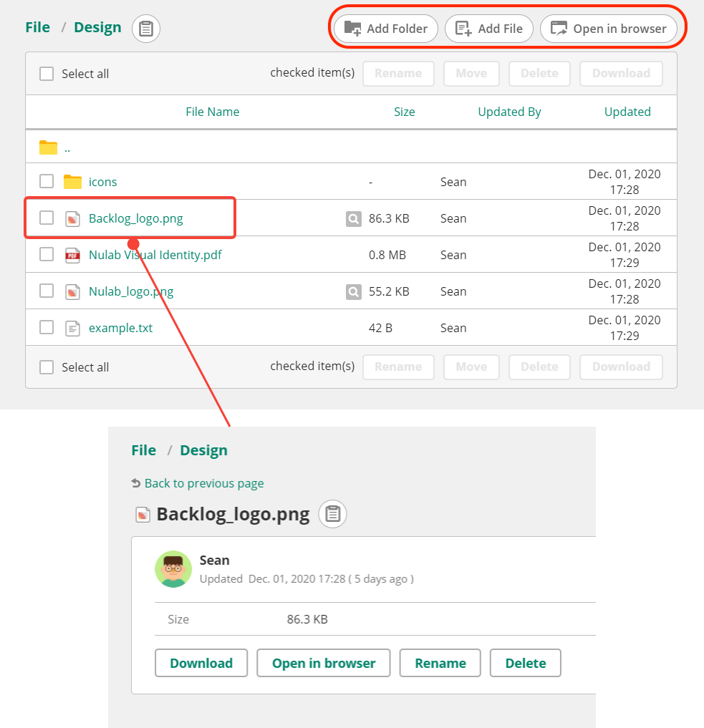This screenshot has height=728, width=704.
Task: Click the parent folder icon row
Action: 48,148
